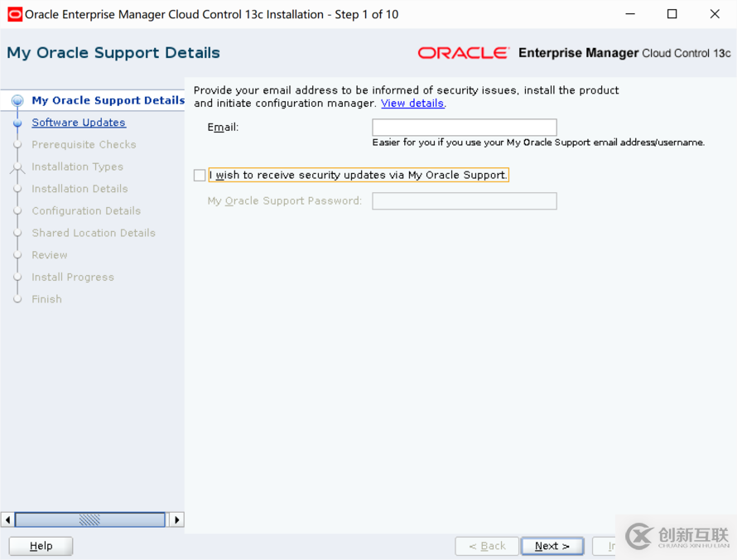737x560 pixels.
Task: Click the Help button
Action: coord(41,547)
